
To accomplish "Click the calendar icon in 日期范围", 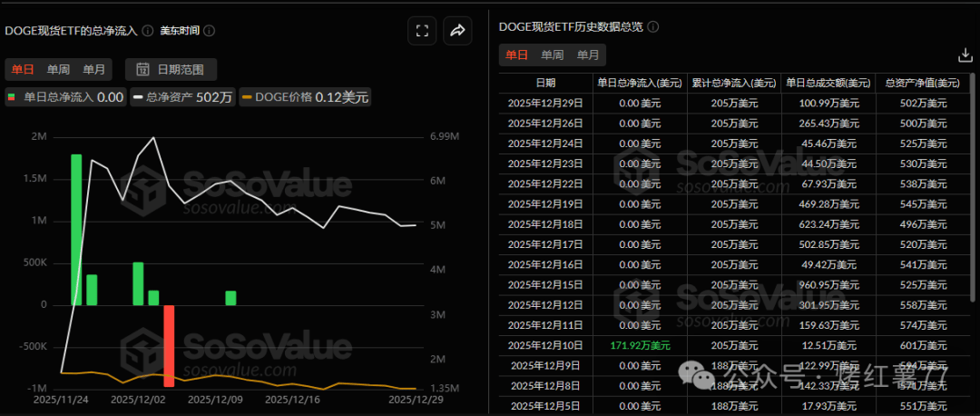I will pos(142,69).
